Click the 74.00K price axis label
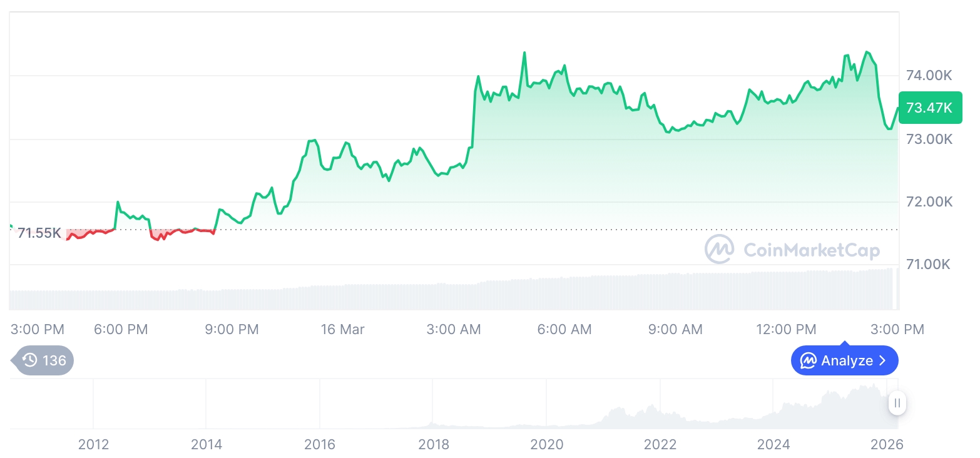The image size is (980, 458). pyautogui.click(x=929, y=76)
